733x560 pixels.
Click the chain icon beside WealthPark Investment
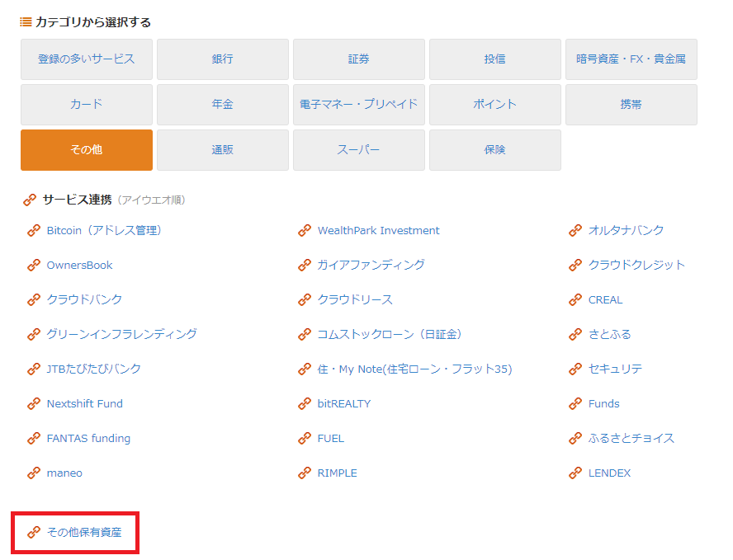(305, 230)
